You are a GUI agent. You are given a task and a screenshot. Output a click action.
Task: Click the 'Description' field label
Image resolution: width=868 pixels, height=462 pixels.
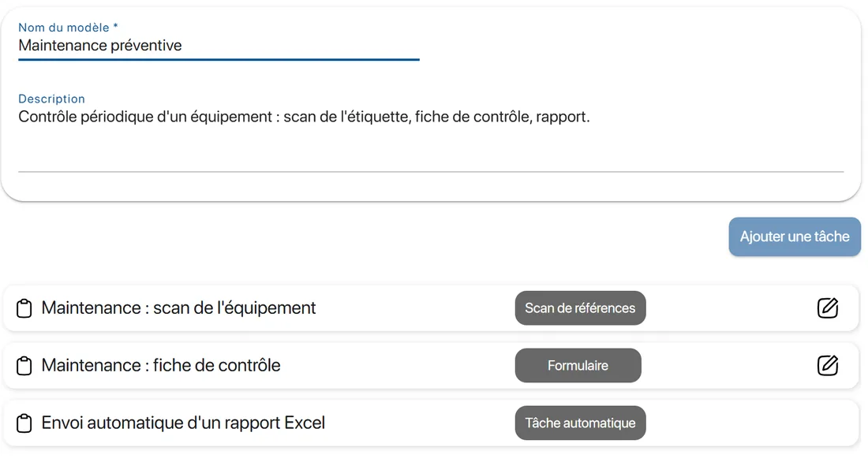coord(51,99)
